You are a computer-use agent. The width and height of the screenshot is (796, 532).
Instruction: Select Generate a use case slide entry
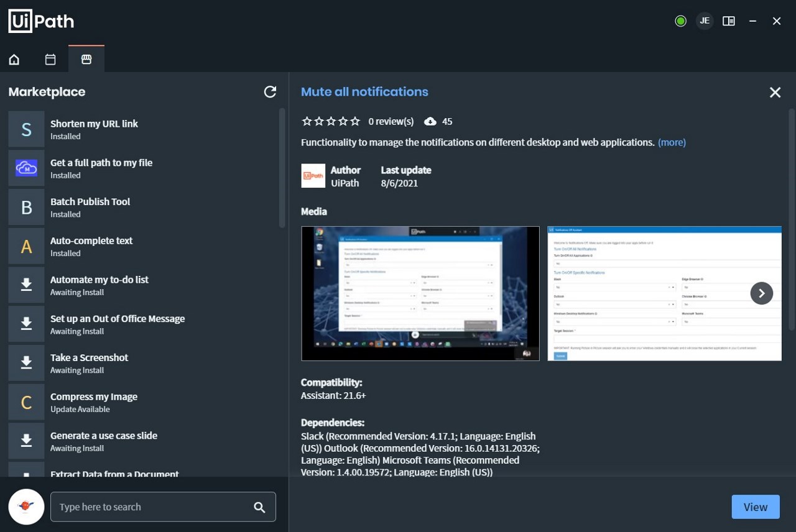point(143,441)
